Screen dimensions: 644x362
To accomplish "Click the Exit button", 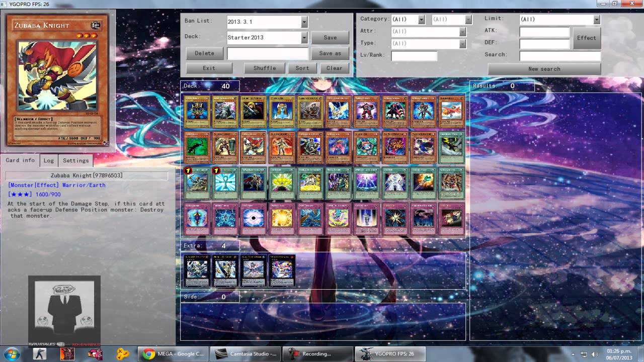I will pyautogui.click(x=209, y=68).
